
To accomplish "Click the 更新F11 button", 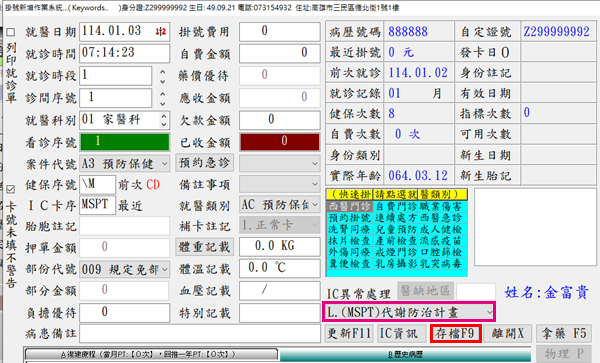I will coord(349,334).
